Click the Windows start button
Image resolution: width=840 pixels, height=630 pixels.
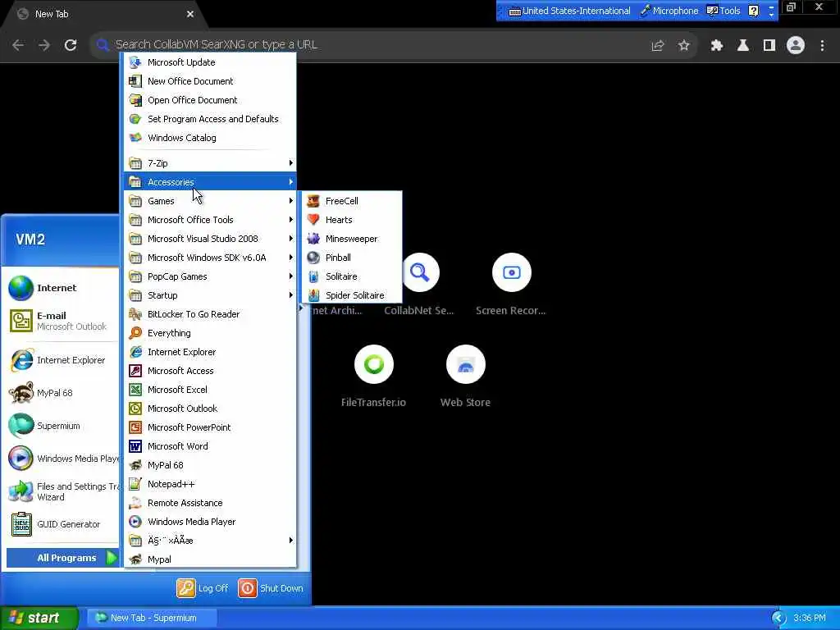[39, 618]
